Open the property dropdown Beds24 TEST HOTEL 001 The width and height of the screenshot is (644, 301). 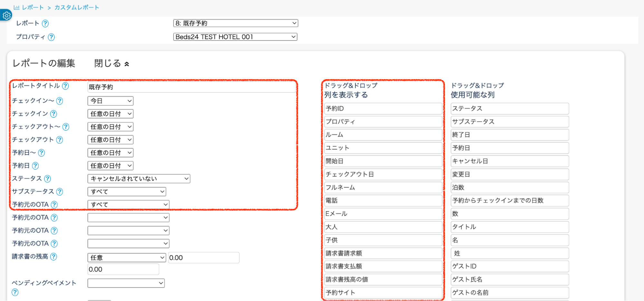[x=235, y=37]
